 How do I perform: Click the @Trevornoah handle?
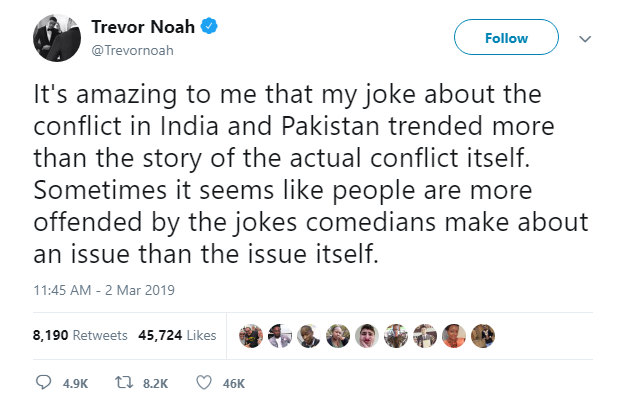[132, 50]
